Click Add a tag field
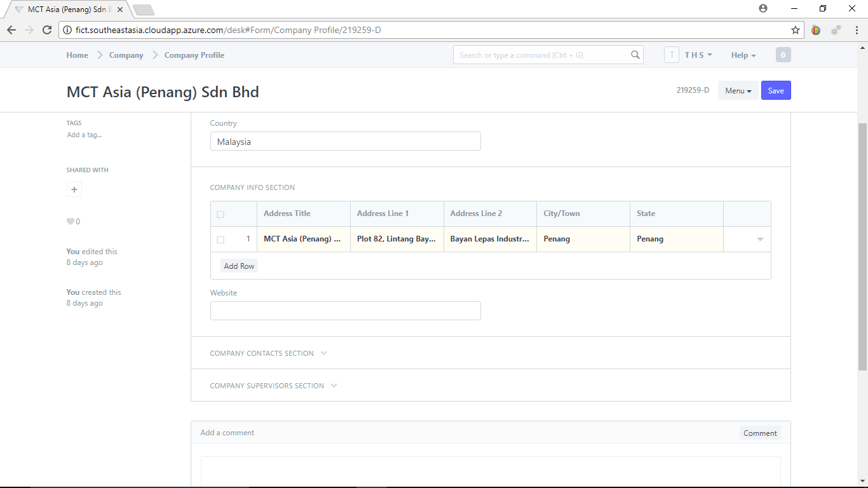The width and height of the screenshot is (868, 488). click(x=85, y=135)
